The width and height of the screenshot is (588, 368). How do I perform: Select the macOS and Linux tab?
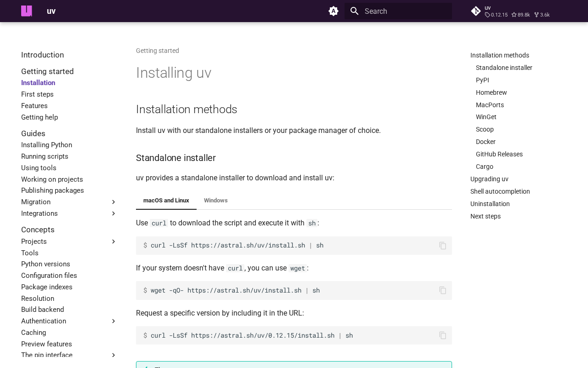pos(166,201)
